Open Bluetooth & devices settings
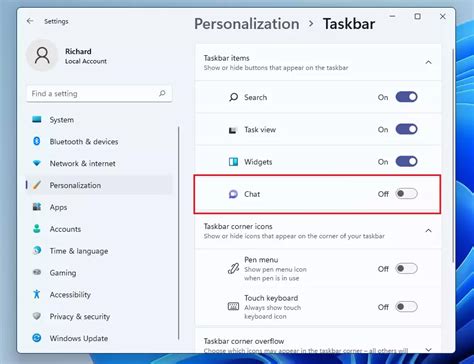The image size is (474, 364). [x=99, y=141]
